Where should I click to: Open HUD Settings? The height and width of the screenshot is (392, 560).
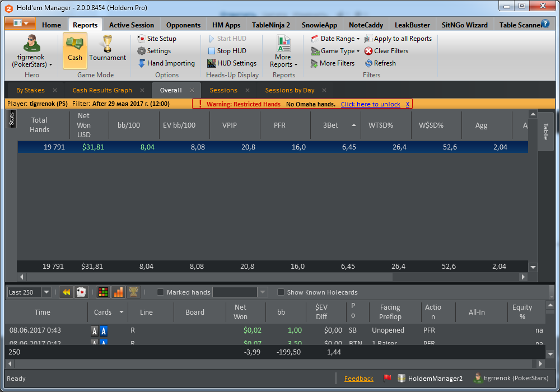coord(232,63)
